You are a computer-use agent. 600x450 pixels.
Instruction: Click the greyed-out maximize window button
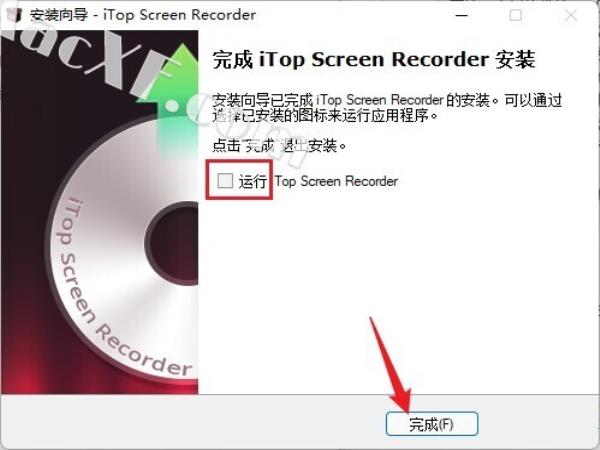[515, 15]
